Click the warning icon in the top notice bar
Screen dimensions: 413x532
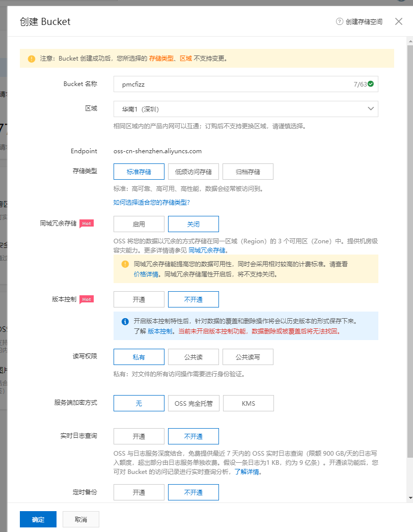31,59
